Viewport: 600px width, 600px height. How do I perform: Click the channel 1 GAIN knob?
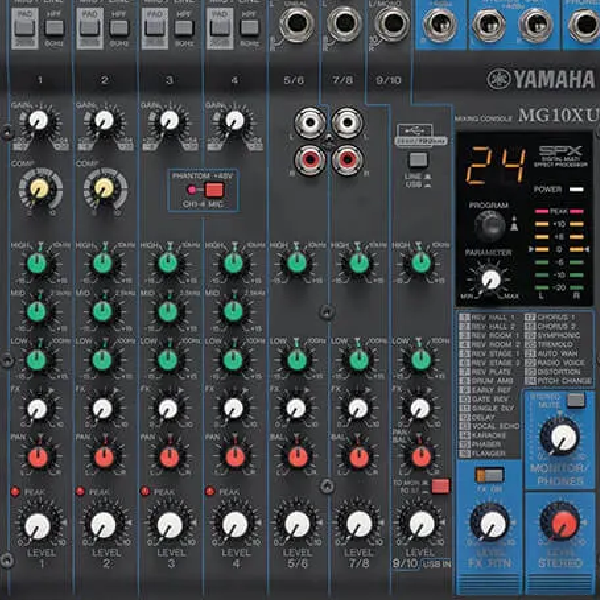(x=38, y=121)
